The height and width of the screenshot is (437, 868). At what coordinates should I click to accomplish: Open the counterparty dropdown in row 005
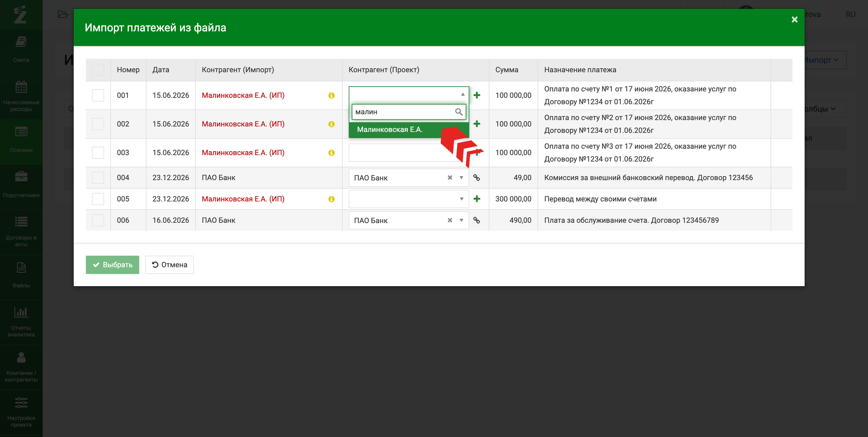coord(409,199)
